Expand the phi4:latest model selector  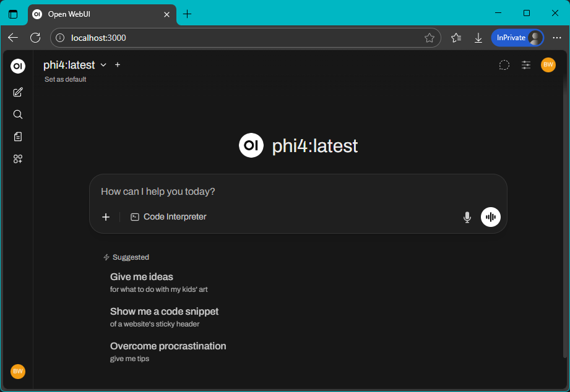click(75, 65)
